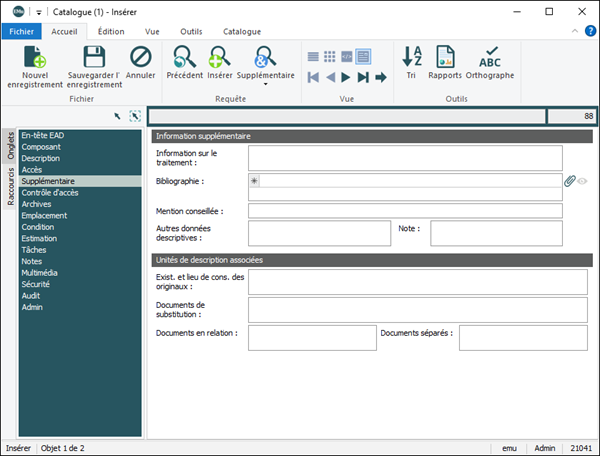Collapse the ribbon with the top-right chevron
600x456 pixels.
coord(575,31)
